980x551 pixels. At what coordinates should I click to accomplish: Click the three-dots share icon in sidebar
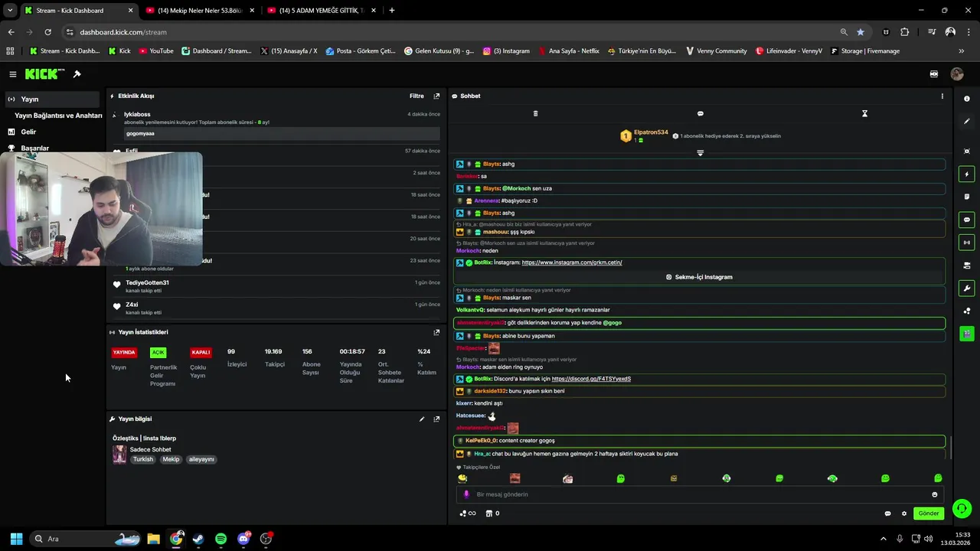pyautogui.click(x=966, y=311)
